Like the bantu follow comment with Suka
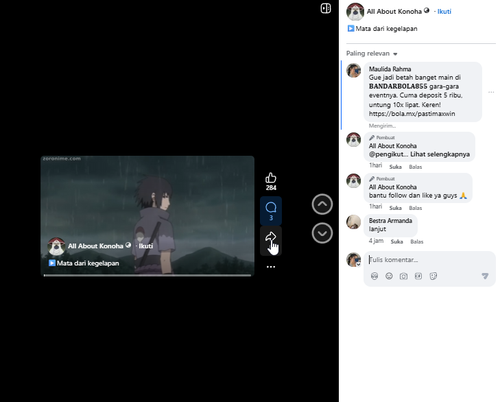This screenshot has height=402, width=500. pos(395,208)
